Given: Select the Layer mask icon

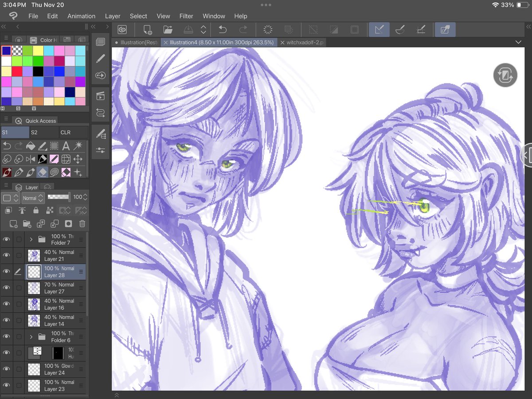Looking at the screenshot, I should click(x=68, y=224).
